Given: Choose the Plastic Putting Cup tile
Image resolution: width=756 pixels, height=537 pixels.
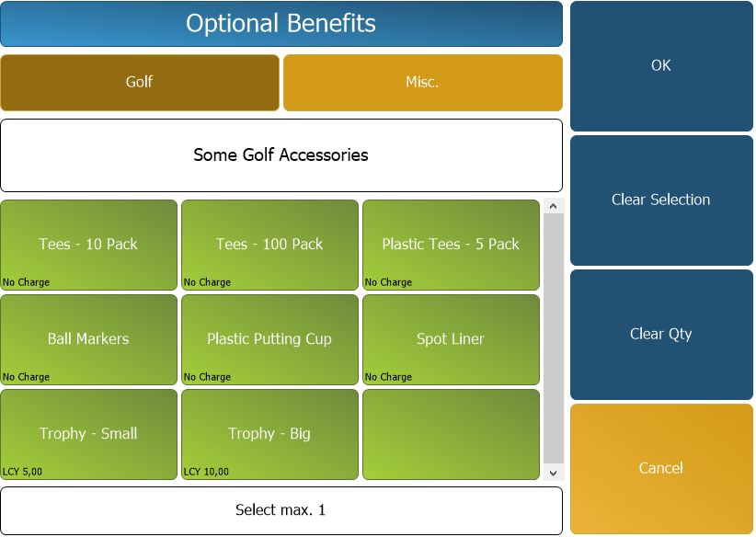Looking at the screenshot, I should pyautogui.click(x=269, y=339).
